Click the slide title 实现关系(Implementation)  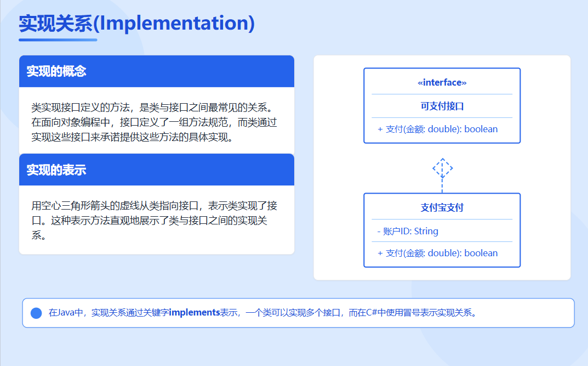coord(136,23)
